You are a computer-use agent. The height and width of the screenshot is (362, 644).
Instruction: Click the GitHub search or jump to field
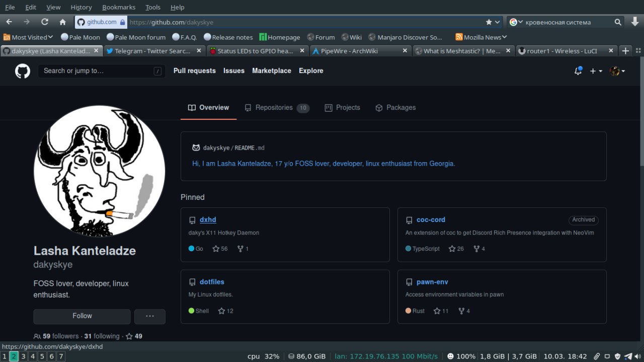click(x=102, y=71)
